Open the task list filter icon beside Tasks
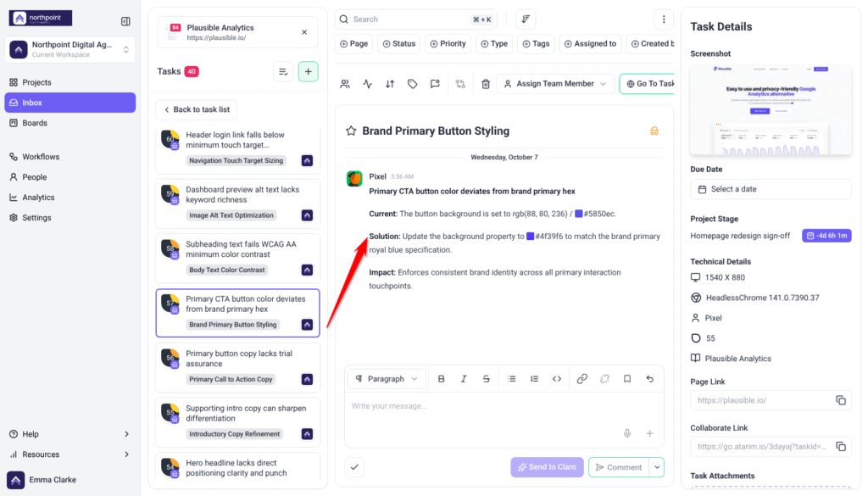The height and width of the screenshot is (496, 868). tap(283, 72)
